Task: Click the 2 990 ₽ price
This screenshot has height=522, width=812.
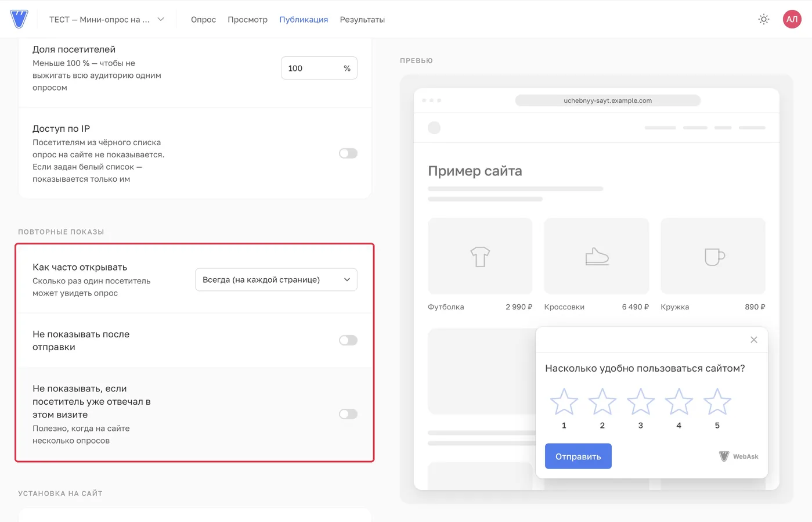Action: click(x=519, y=307)
